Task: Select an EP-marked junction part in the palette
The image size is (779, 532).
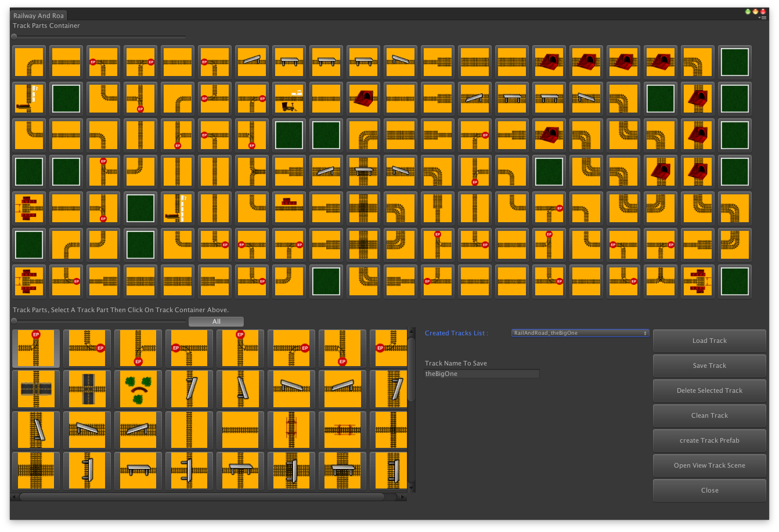Action: [x=35, y=348]
